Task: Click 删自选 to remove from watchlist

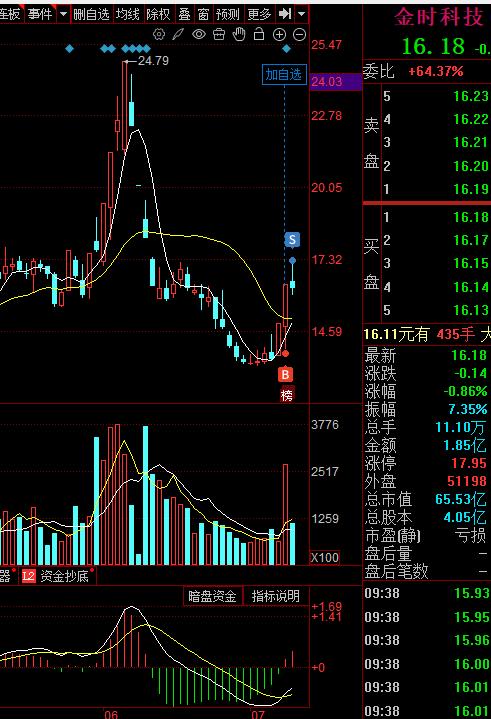Action: tap(91, 14)
